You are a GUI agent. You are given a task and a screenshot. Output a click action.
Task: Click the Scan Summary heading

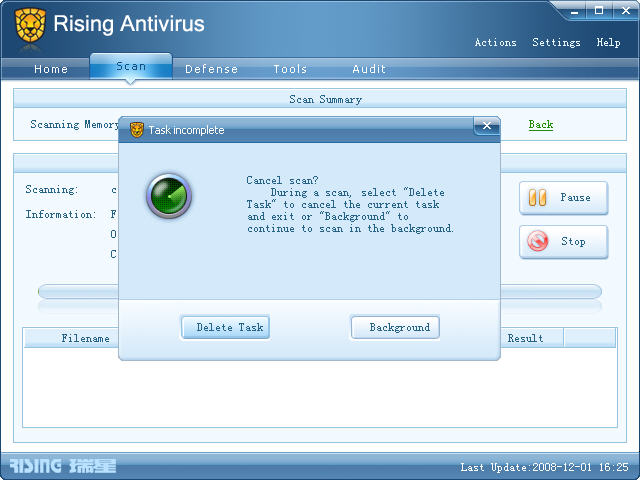click(325, 99)
